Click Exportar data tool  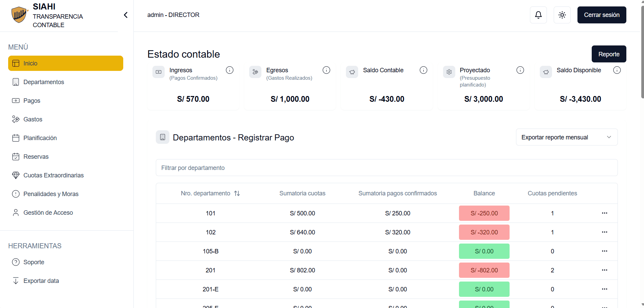tap(66, 281)
